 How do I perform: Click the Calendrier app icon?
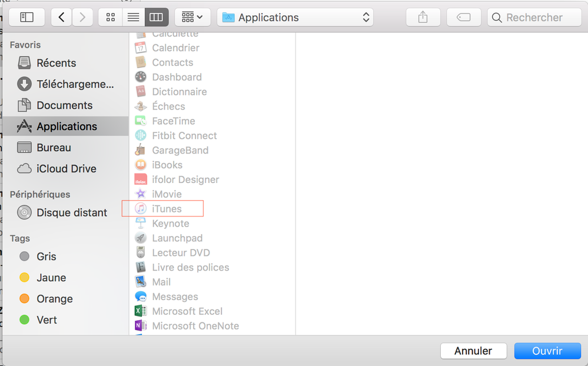[141, 48]
